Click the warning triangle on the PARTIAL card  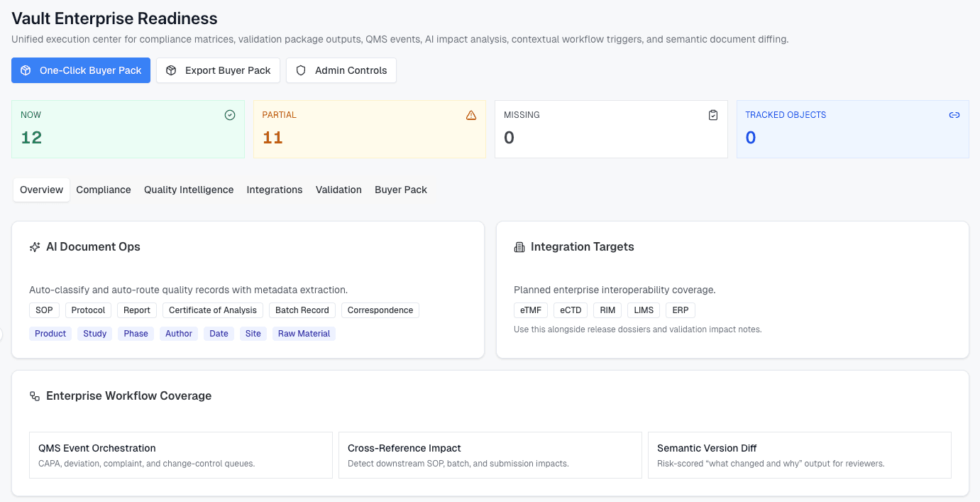coord(471,114)
